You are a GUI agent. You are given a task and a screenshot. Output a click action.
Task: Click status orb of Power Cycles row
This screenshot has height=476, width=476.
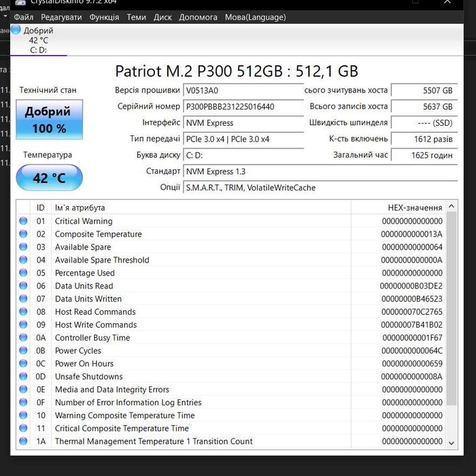click(23, 350)
